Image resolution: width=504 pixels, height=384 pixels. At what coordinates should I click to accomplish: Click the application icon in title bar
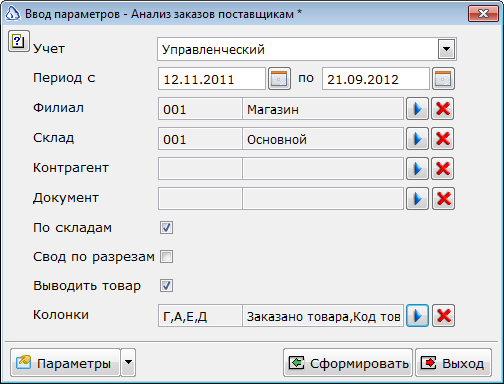point(13,13)
